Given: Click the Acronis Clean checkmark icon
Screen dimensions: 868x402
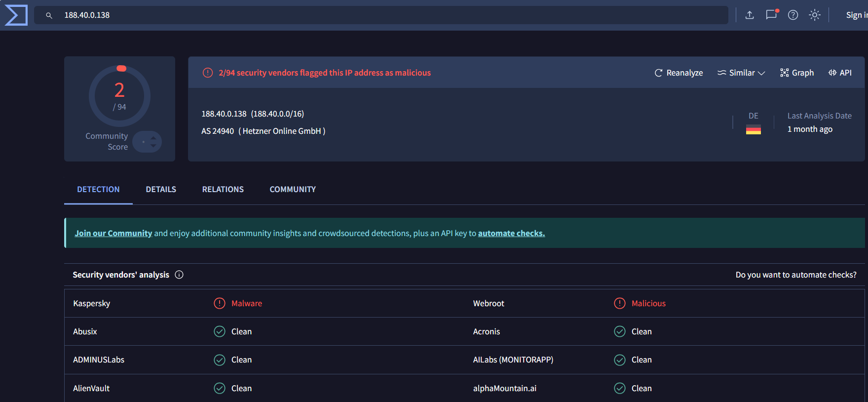Looking at the screenshot, I should 620,331.
